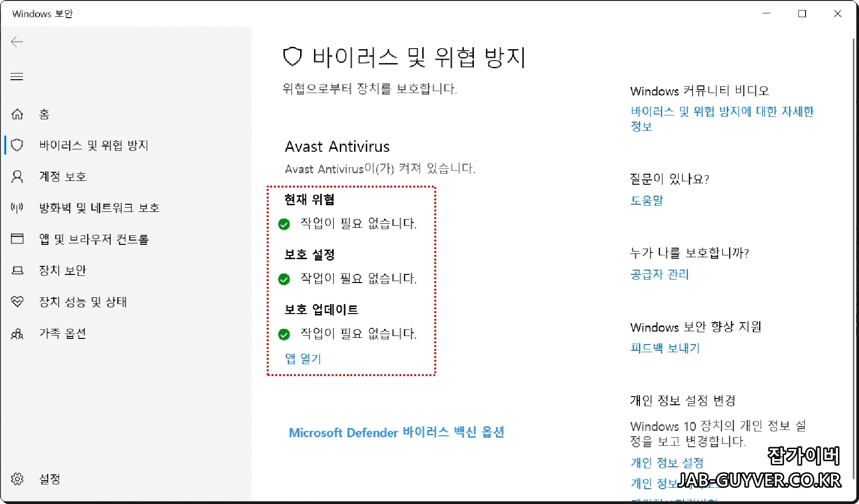Click the family options people icon
The height and width of the screenshot is (504, 859).
pos(17,333)
